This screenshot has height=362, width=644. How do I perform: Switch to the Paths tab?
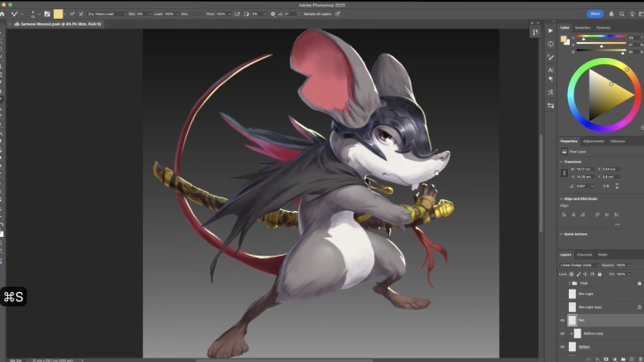coord(603,255)
